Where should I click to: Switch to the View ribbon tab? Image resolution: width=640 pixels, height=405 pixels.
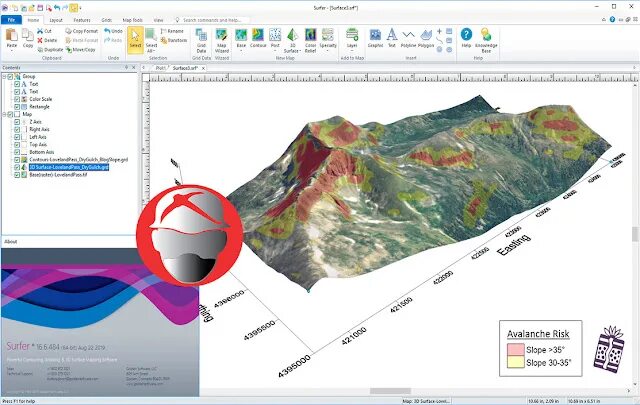point(158,20)
